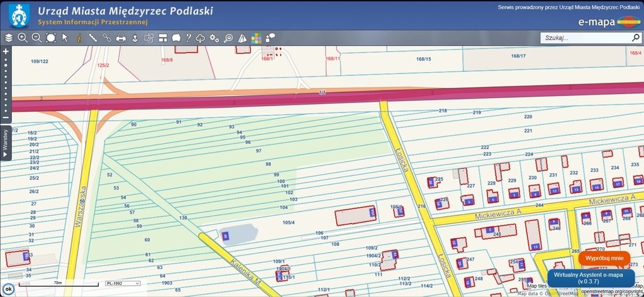This screenshot has width=644, height=297.
Task: Click the full extent view icon
Action: (x=51, y=38)
